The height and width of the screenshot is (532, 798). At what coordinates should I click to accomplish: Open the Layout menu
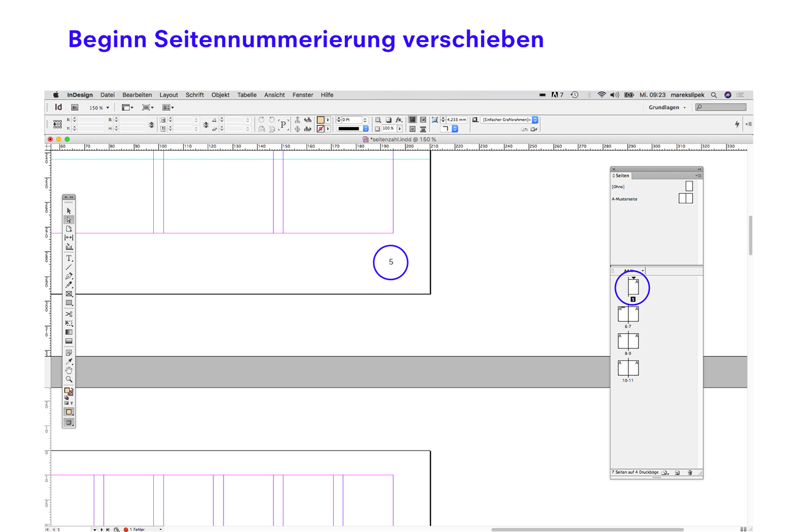coord(169,95)
